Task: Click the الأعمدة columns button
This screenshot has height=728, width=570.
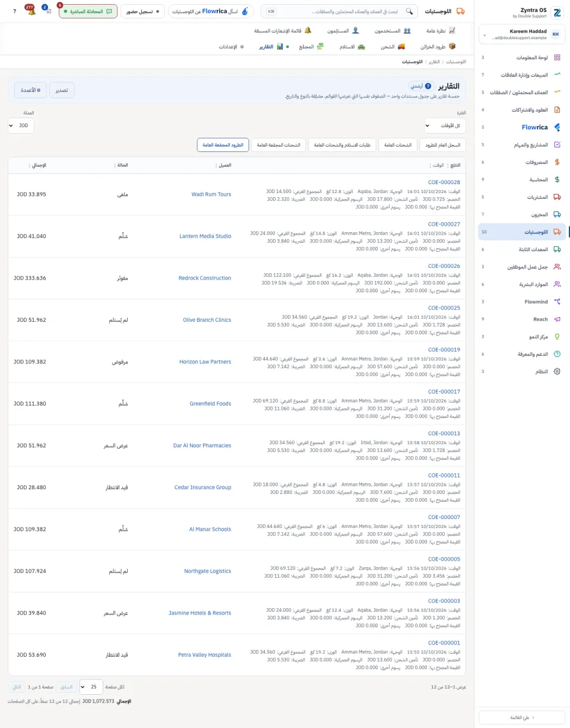Action: [31, 90]
